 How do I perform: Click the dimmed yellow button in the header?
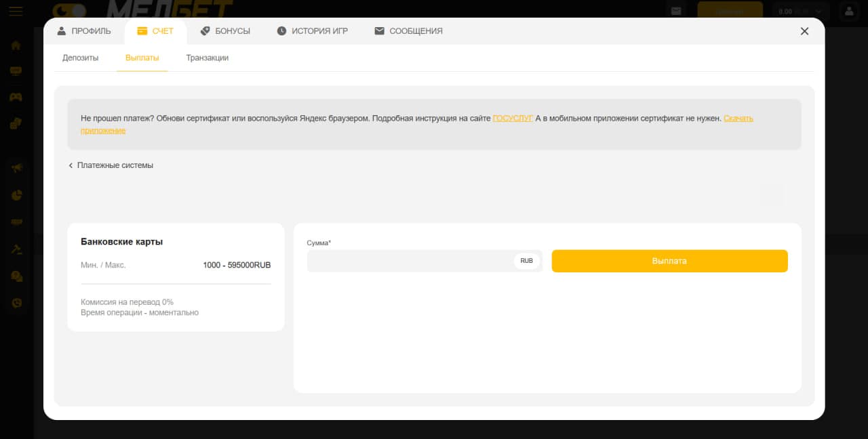click(730, 11)
